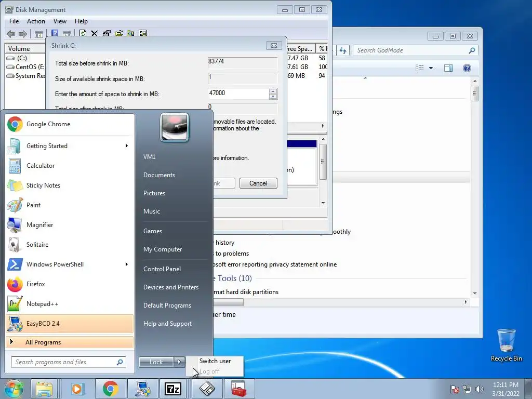Open File Explorer from the taskbar
This screenshot has height=399, width=532.
[44, 389]
